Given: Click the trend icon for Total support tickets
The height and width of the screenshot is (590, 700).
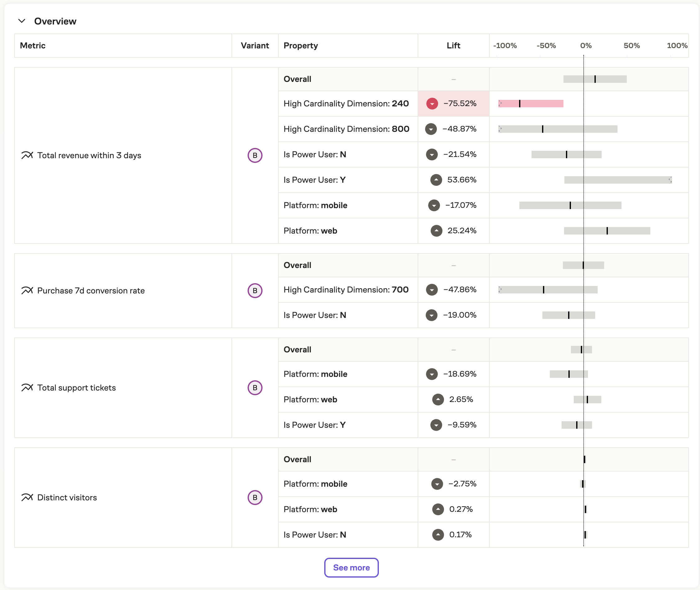Looking at the screenshot, I should coord(27,388).
